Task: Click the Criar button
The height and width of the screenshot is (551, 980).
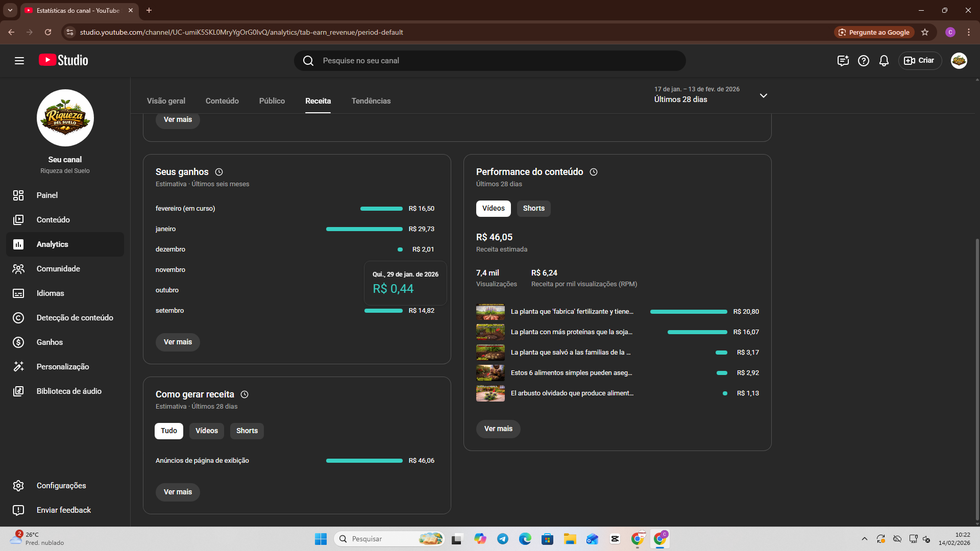Action: 920,61
